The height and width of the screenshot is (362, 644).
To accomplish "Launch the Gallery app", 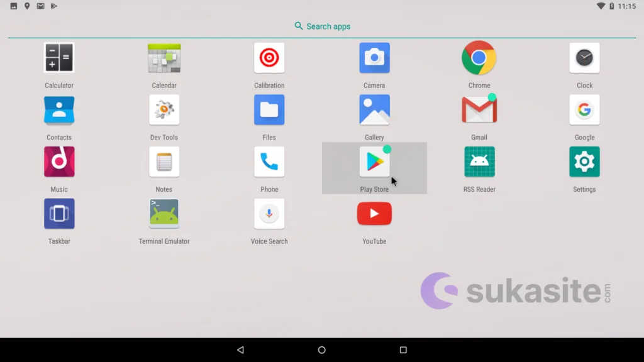I will tap(374, 110).
